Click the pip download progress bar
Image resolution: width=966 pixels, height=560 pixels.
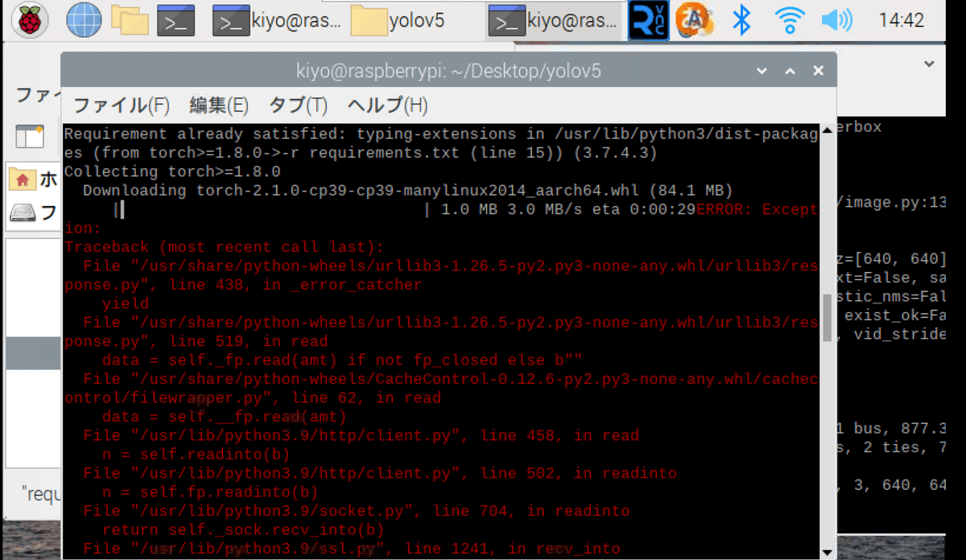[x=270, y=210]
